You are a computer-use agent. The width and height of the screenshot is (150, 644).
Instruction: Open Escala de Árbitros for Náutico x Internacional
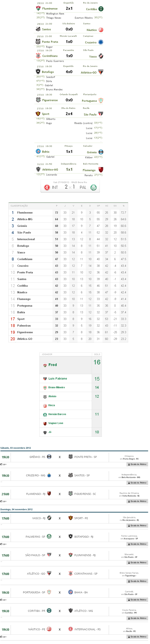point(137,637)
